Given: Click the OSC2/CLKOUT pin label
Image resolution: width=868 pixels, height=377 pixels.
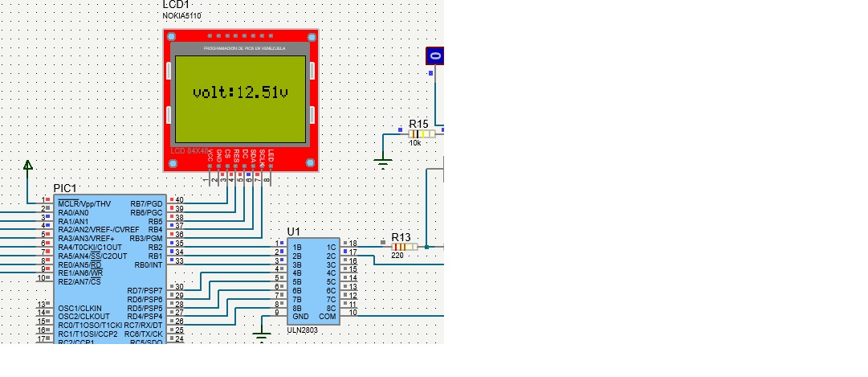Looking at the screenshot, I should coord(84,317).
